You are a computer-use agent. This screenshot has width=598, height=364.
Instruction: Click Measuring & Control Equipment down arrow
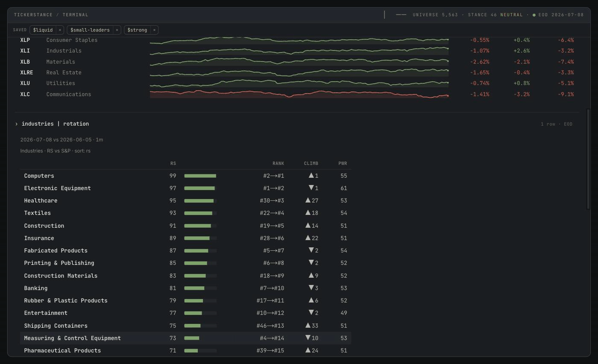click(x=308, y=338)
